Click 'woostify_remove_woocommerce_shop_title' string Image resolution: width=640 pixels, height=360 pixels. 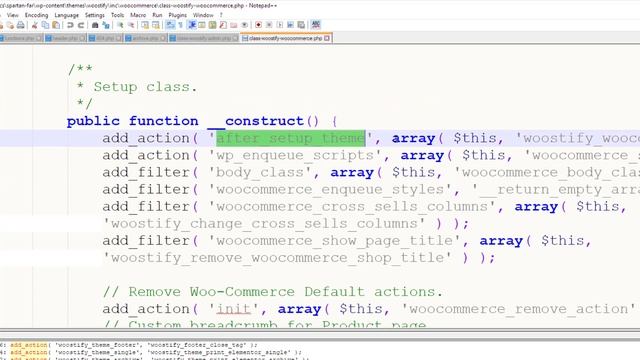tap(277, 258)
